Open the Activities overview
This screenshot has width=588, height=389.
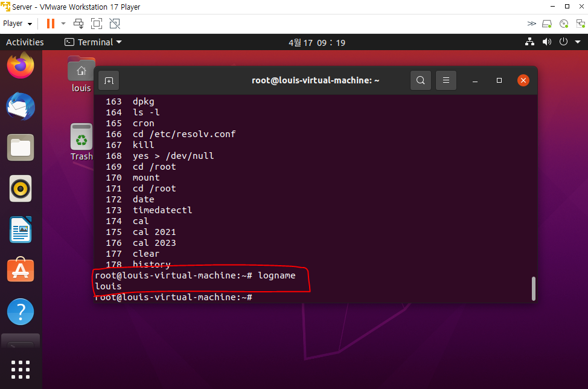pos(25,42)
